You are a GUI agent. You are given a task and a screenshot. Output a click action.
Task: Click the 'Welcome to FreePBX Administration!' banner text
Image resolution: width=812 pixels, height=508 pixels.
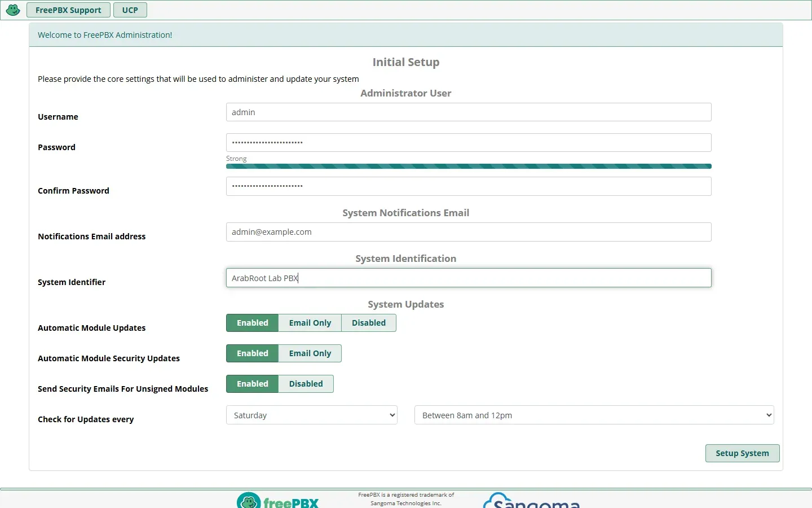(105, 35)
